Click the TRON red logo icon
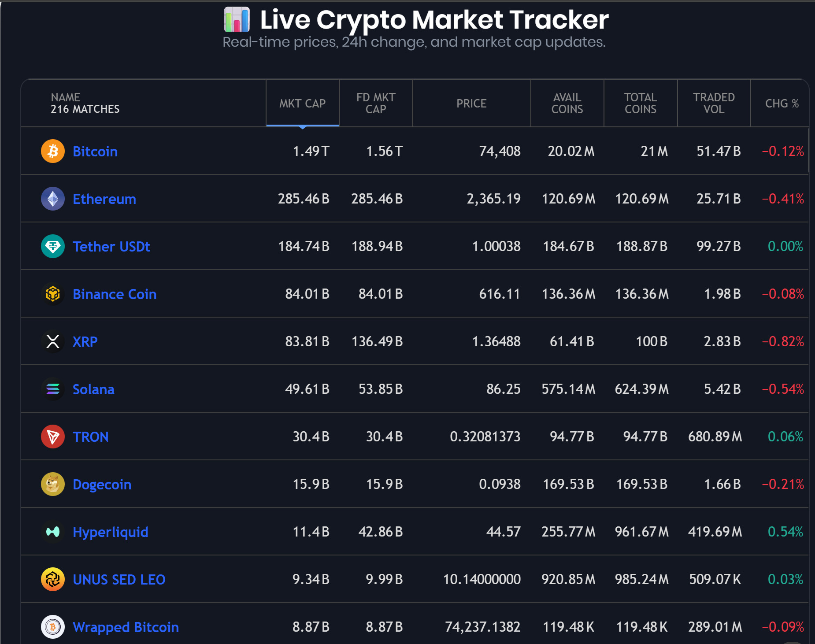This screenshot has height=644, width=815. [x=52, y=437]
